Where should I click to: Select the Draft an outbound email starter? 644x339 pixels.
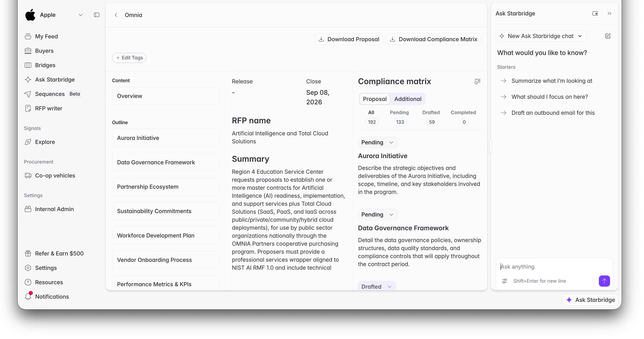click(x=548, y=113)
